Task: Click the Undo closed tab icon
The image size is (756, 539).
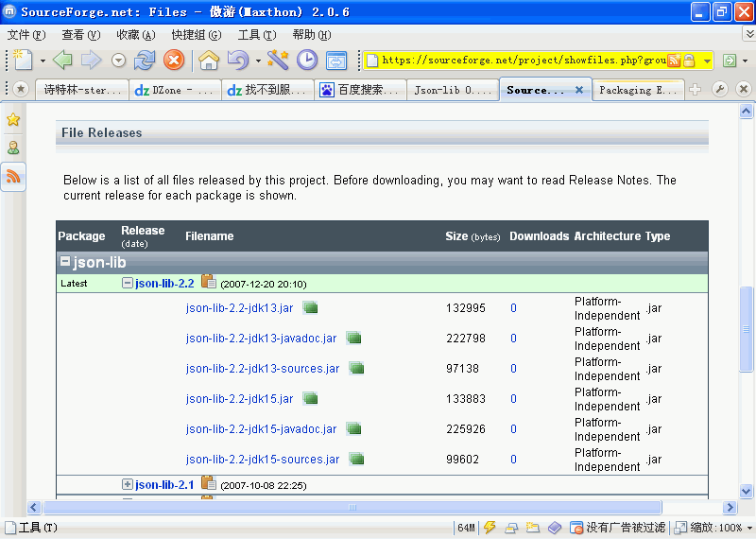Action: (x=238, y=61)
